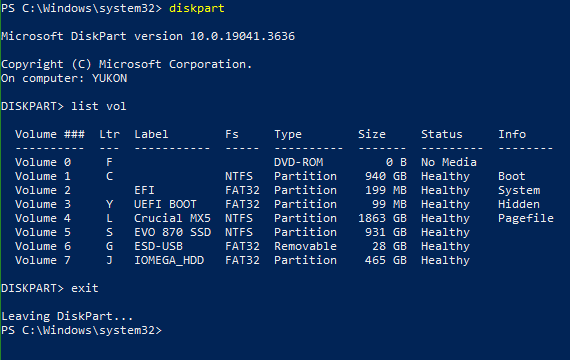The height and width of the screenshot is (360, 570).
Task: Click the ESD-USB label in Volume 6
Action: (x=158, y=246)
